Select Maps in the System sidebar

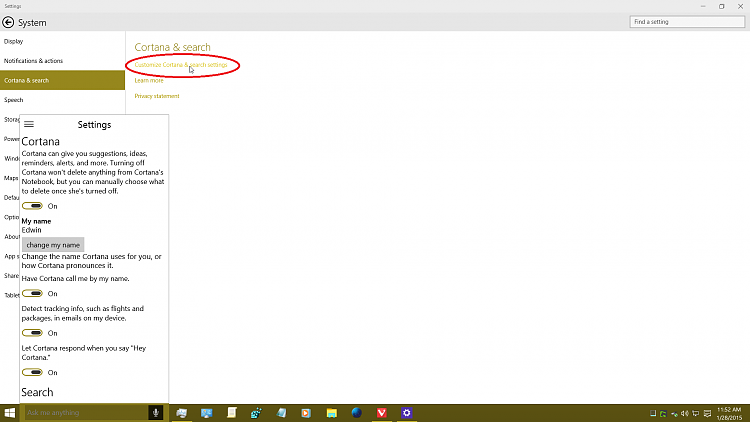click(x=11, y=178)
